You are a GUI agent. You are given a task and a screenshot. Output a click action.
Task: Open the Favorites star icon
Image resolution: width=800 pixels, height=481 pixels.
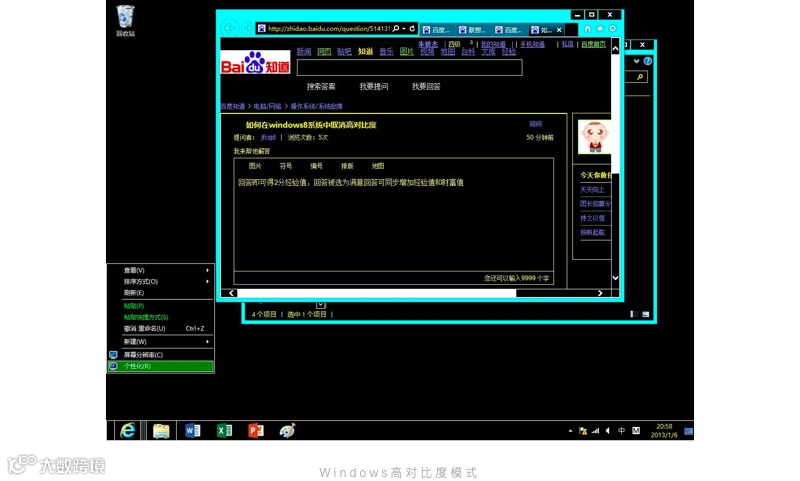600,29
